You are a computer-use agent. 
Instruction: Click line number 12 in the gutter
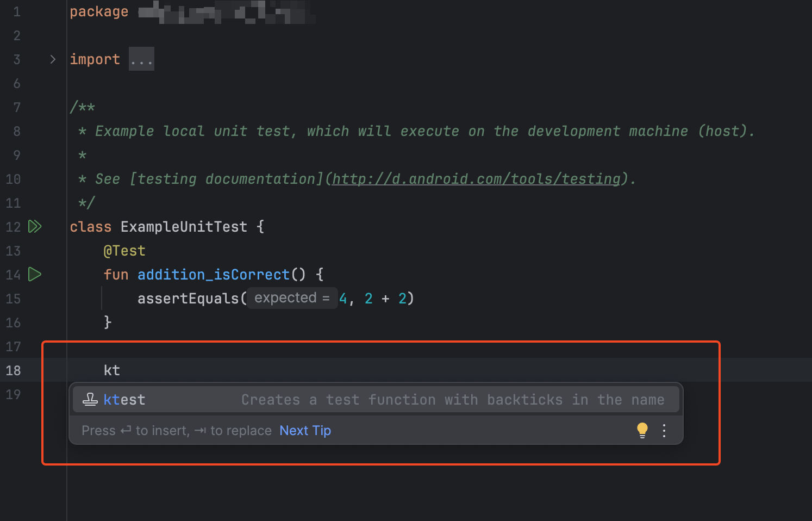pyautogui.click(x=13, y=227)
